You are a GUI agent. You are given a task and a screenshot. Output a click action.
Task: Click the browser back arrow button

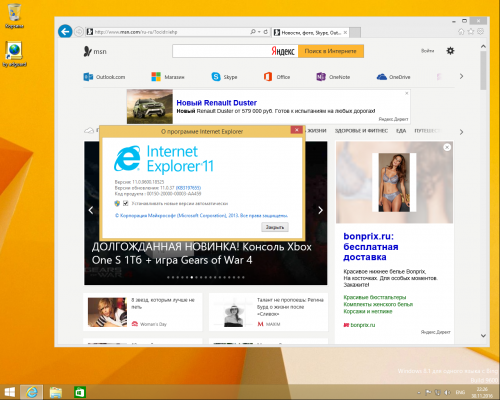click(65, 32)
